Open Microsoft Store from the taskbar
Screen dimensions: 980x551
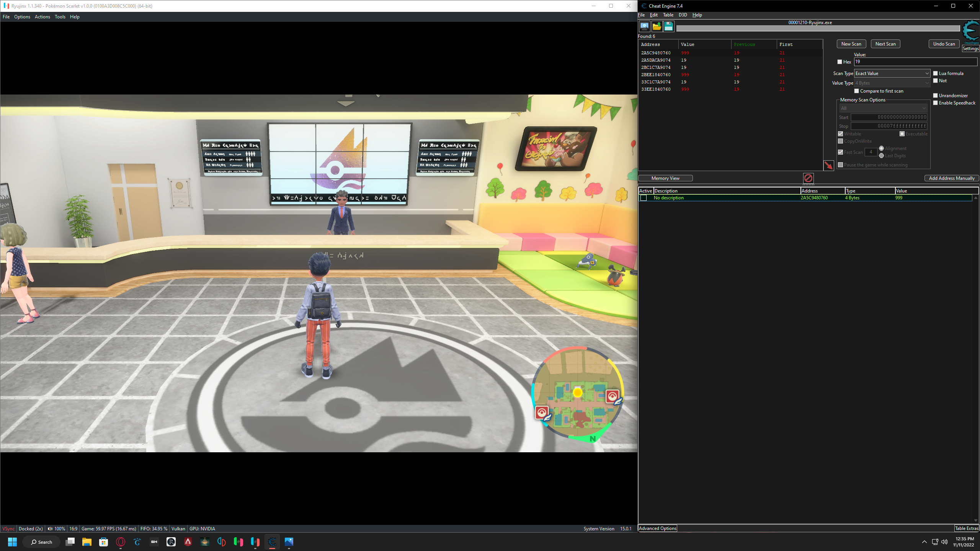click(x=104, y=542)
